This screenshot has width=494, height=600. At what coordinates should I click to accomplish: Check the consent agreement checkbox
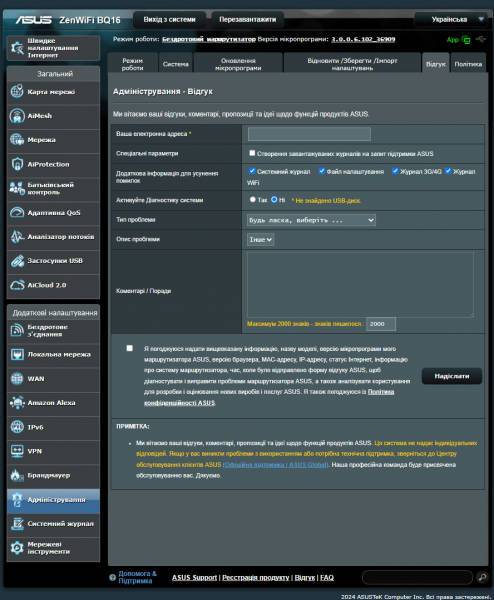[x=130, y=348]
